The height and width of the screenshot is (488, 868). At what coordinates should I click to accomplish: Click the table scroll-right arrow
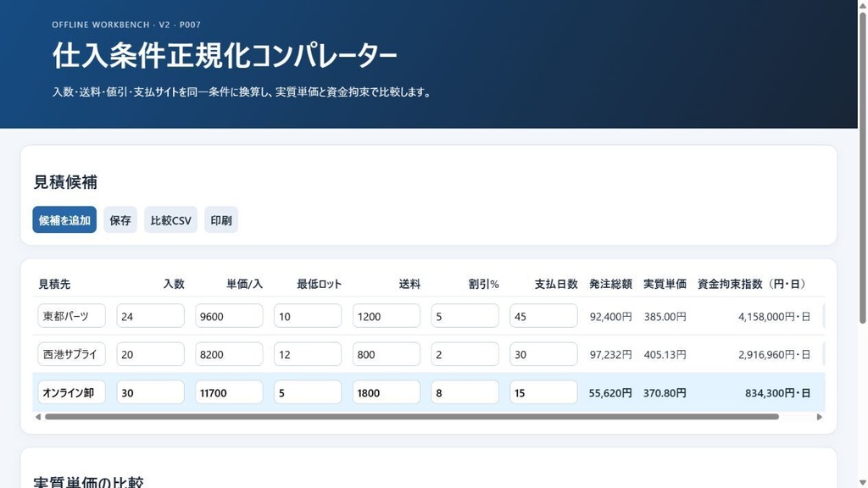point(820,417)
